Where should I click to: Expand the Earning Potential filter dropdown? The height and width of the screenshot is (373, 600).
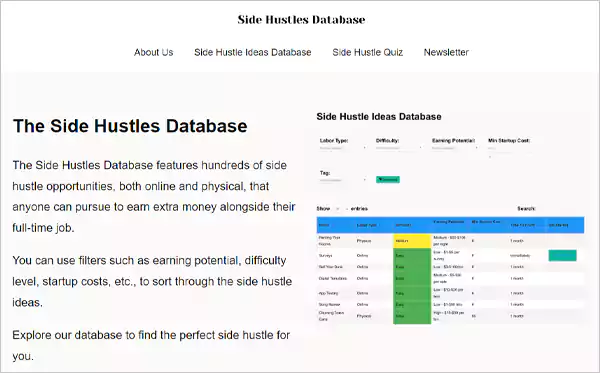[455, 148]
